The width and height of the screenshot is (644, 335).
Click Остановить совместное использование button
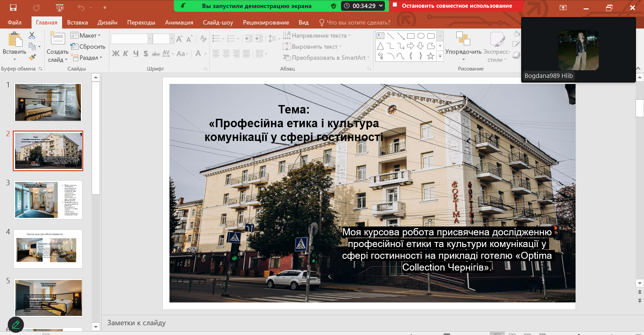[x=456, y=6]
